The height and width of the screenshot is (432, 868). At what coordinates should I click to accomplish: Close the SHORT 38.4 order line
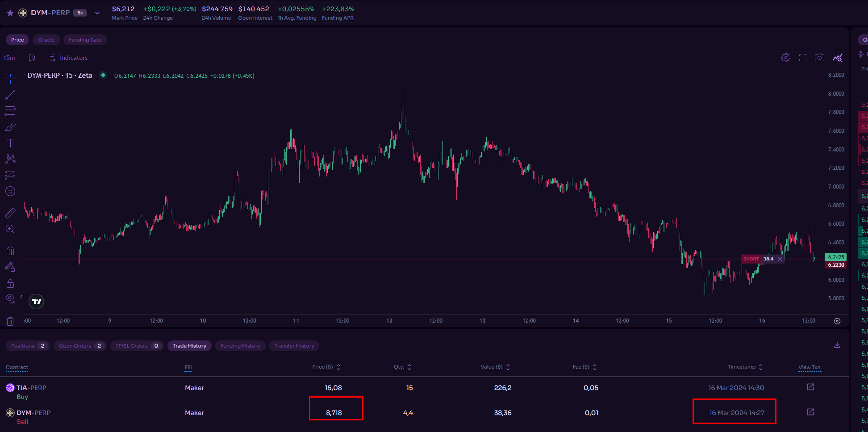(780, 259)
